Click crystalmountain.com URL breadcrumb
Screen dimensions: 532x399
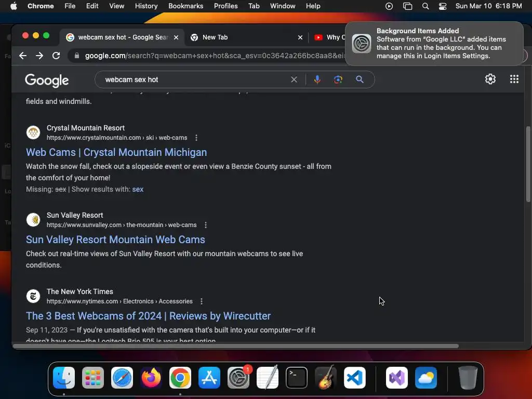point(117,138)
